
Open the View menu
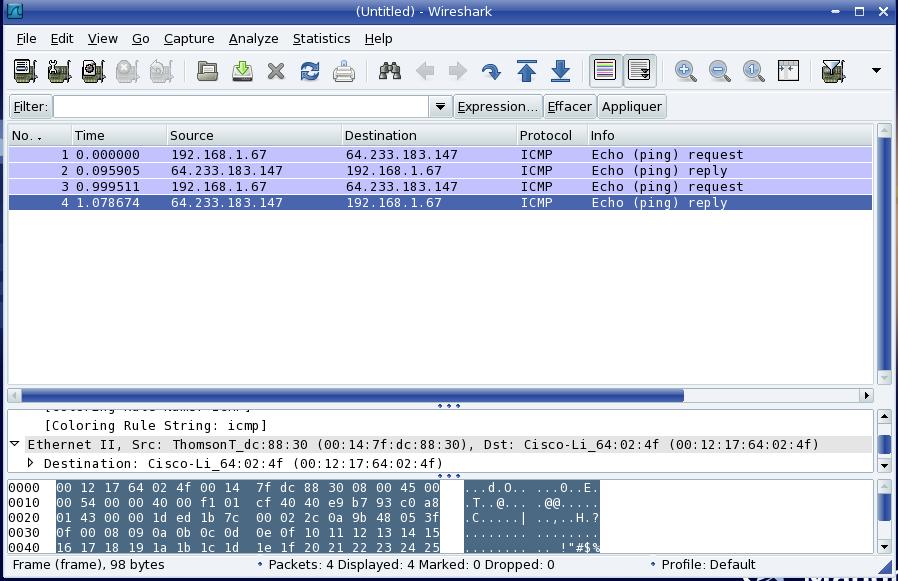103,38
